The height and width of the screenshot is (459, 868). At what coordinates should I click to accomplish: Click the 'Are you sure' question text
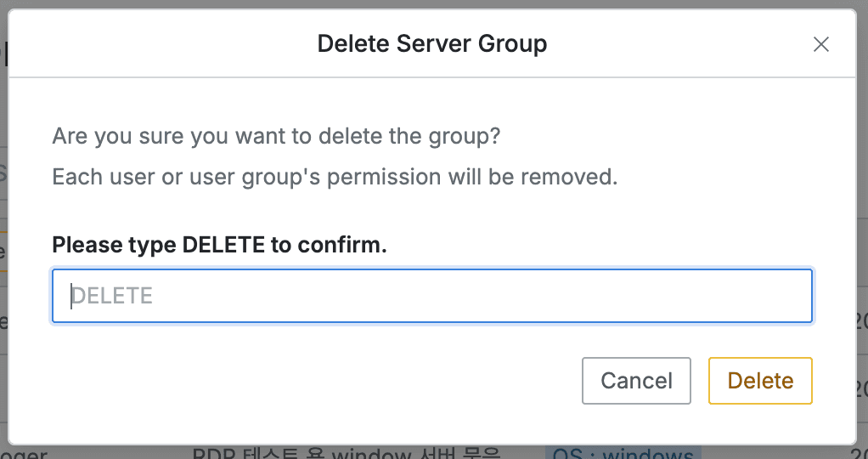276,136
